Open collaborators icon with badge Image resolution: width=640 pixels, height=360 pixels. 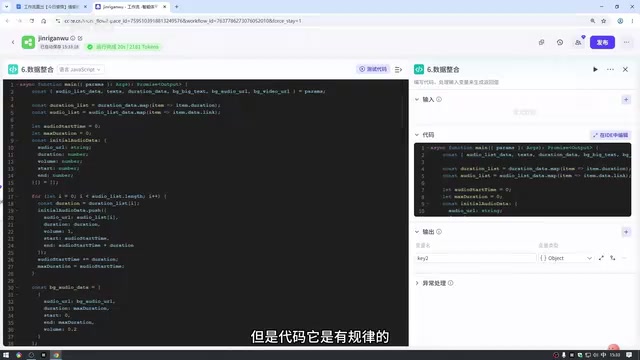coord(578,42)
